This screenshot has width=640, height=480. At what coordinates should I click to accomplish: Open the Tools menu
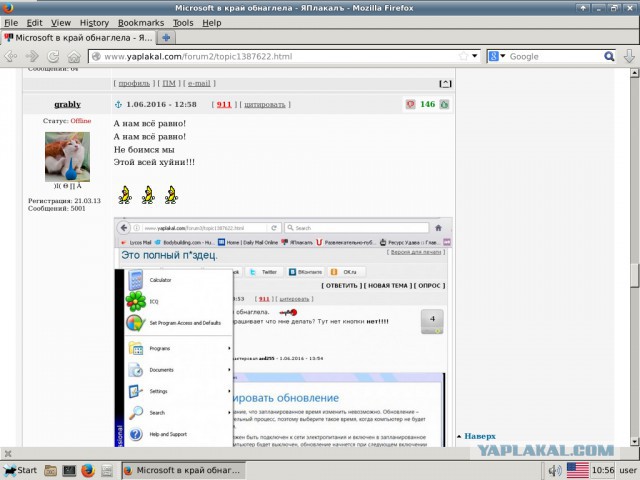[183, 23]
